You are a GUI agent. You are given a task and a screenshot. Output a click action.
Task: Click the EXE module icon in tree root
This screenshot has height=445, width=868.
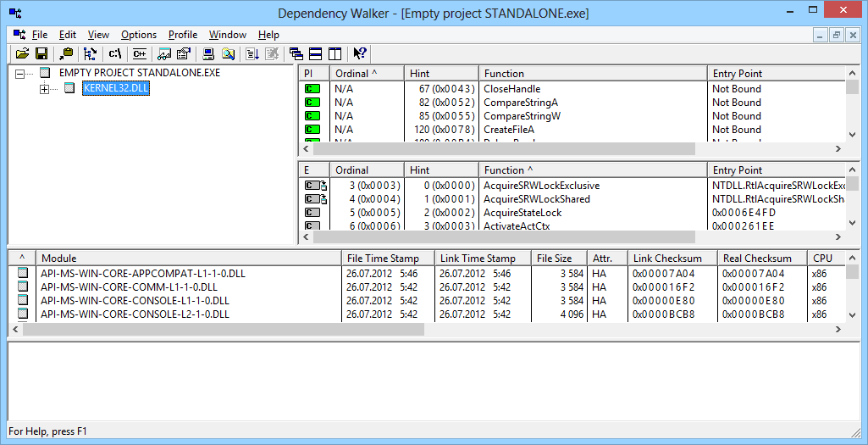46,73
